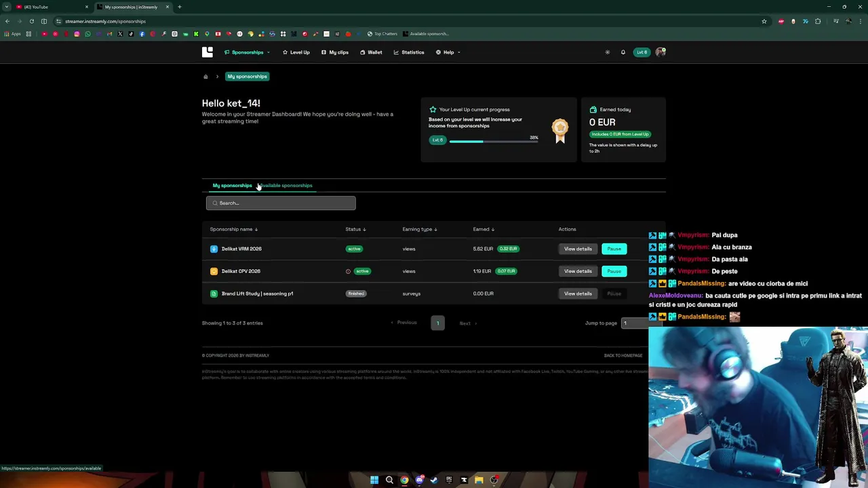The width and height of the screenshot is (868, 488).
Task: Open the Windows Start menu
Action: point(374,480)
